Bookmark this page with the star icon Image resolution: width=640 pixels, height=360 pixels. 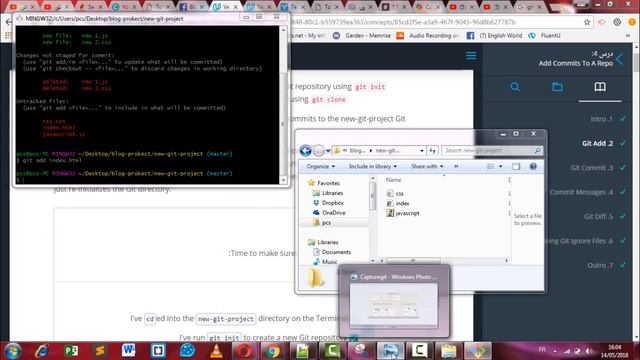587,22
